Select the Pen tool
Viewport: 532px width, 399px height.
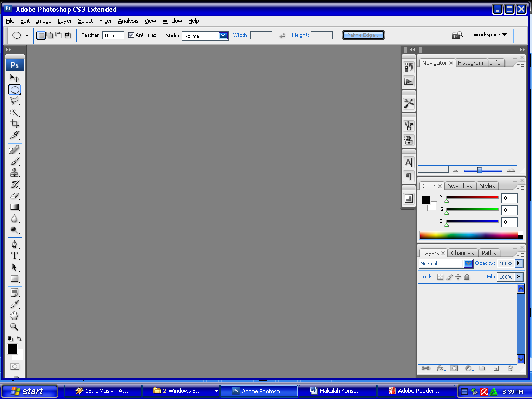(15, 244)
